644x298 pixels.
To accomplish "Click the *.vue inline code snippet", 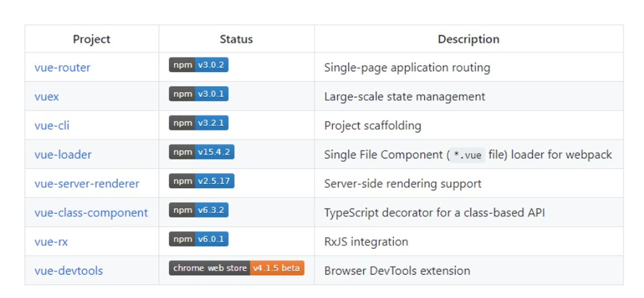I will [x=467, y=155].
